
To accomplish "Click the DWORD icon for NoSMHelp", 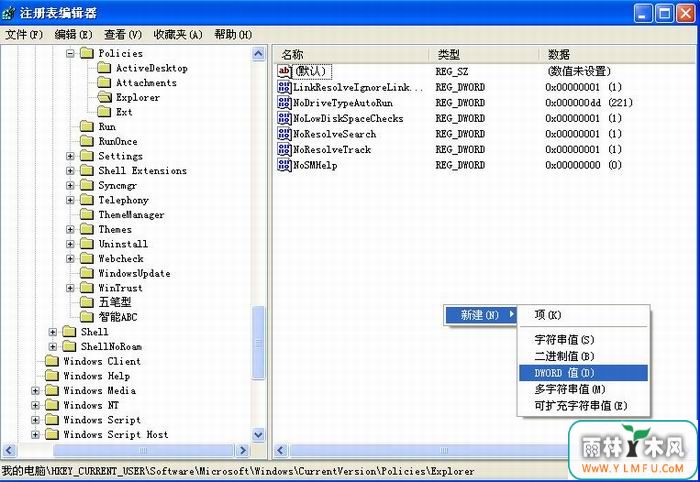I will (x=284, y=165).
